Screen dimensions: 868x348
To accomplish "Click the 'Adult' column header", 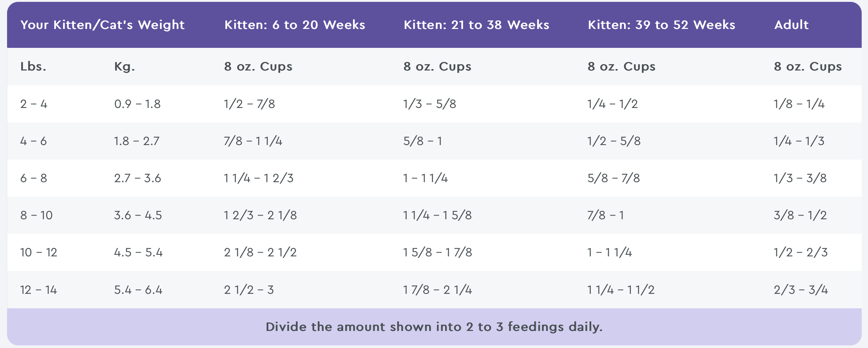I will (x=791, y=25).
